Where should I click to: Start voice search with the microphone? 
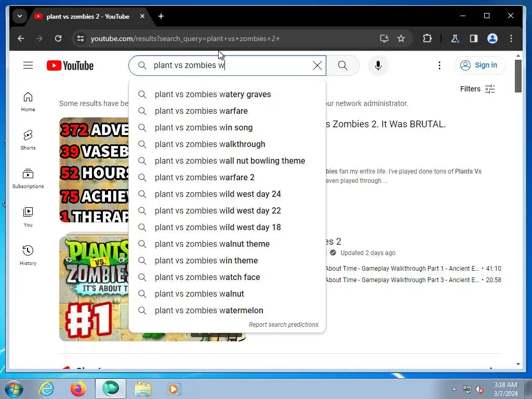pyautogui.click(x=378, y=65)
